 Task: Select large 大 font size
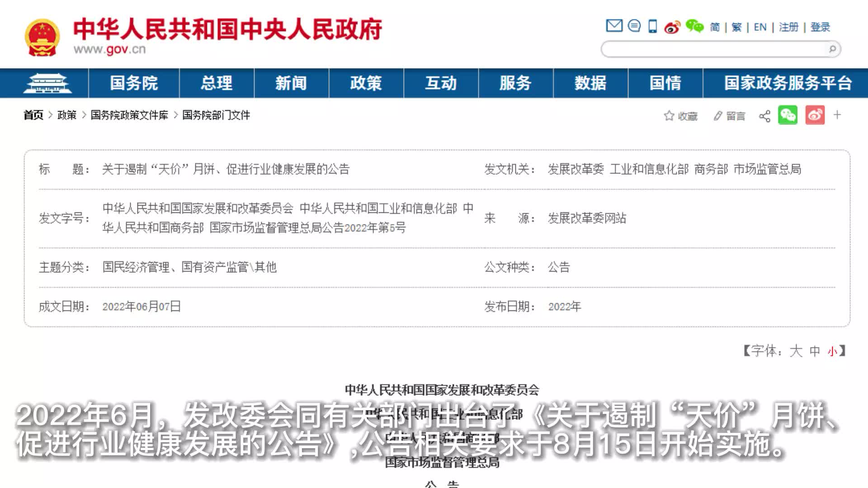[796, 351]
